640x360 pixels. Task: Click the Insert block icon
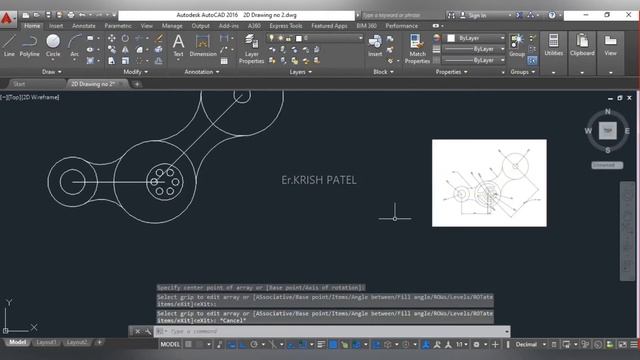375,45
